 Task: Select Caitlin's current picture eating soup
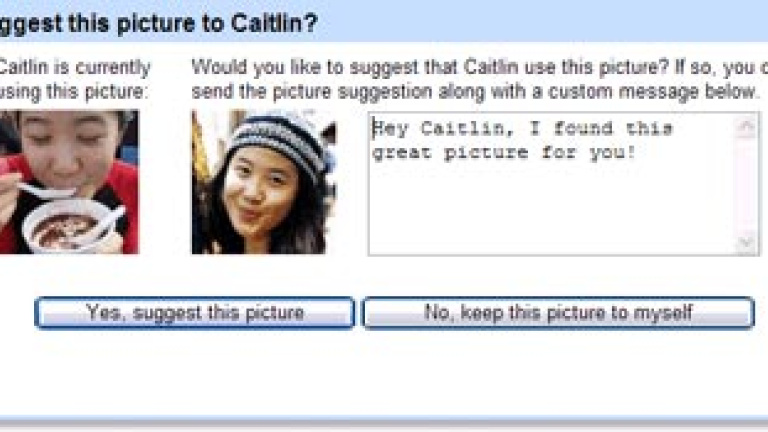pyautogui.click(x=70, y=182)
